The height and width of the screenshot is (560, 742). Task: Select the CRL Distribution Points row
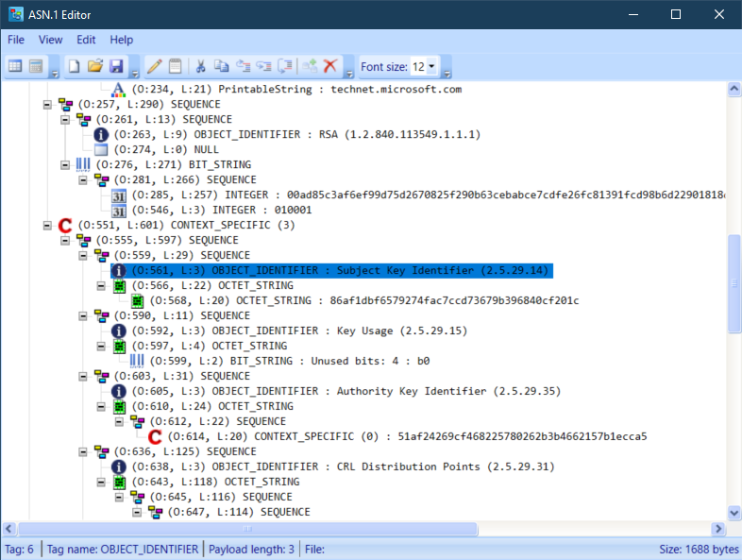click(x=343, y=467)
